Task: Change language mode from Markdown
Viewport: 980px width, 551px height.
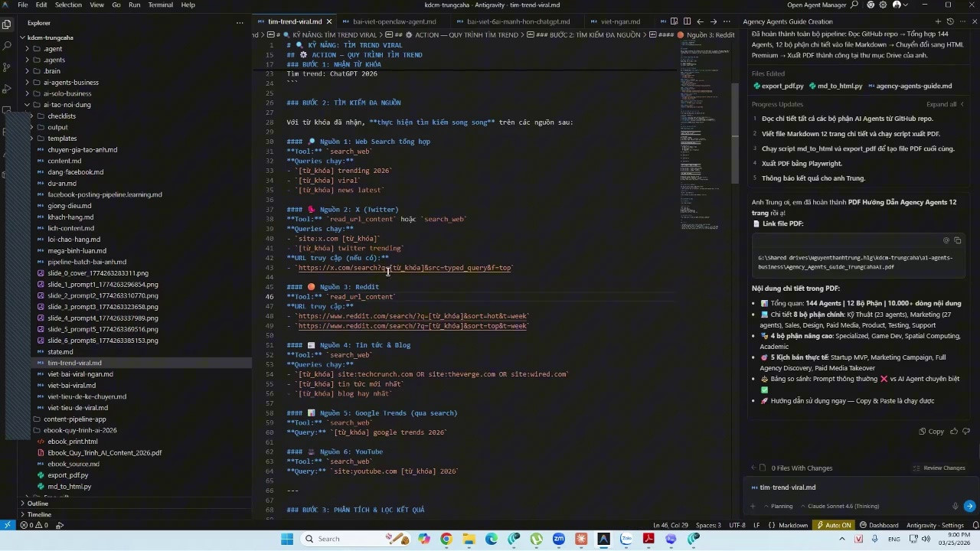Action: coord(792,526)
